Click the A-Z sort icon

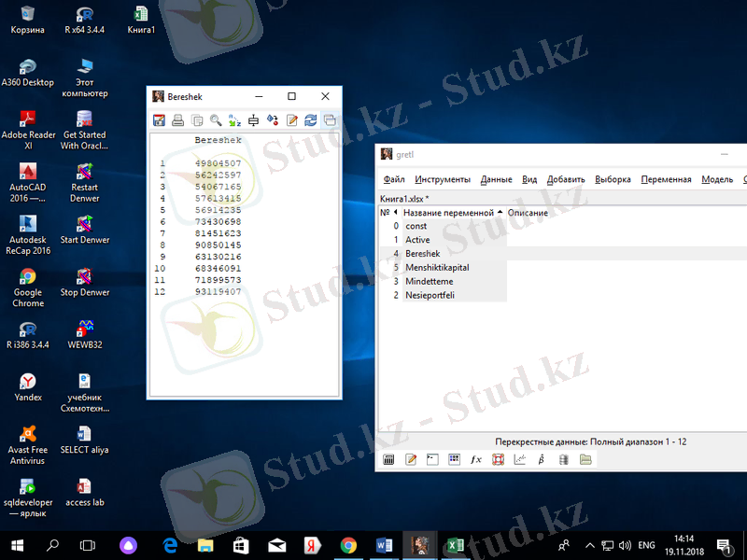[234, 120]
